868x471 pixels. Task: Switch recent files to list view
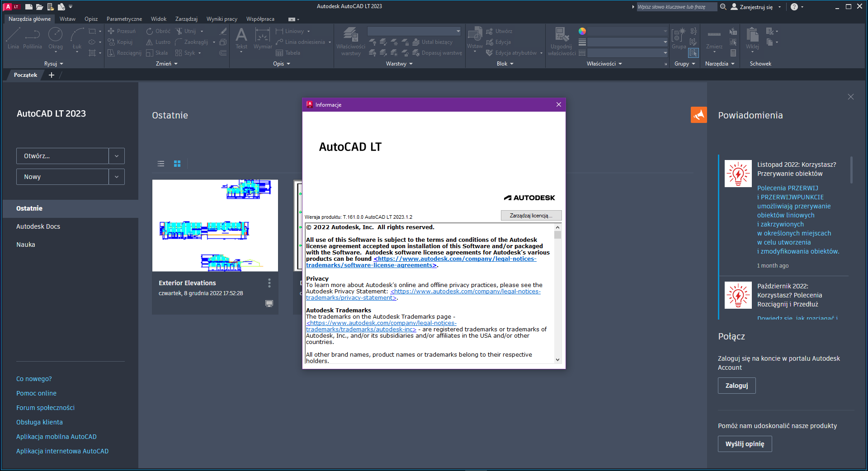[x=161, y=164]
